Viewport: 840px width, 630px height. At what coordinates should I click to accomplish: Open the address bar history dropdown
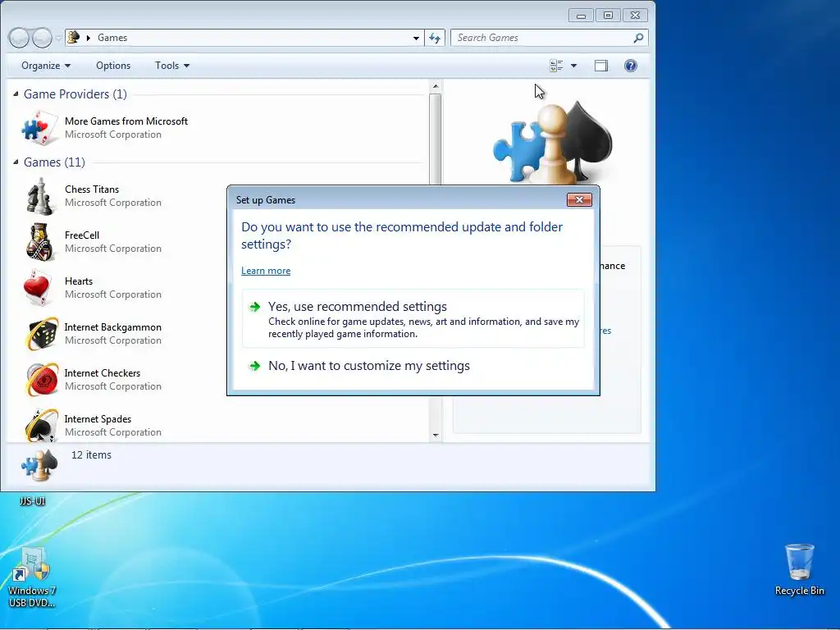click(416, 38)
